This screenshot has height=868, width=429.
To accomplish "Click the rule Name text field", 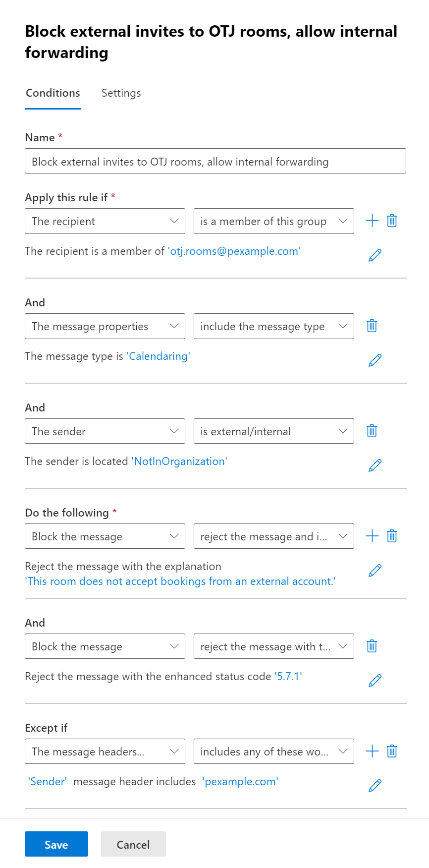I will pos(215,162).
